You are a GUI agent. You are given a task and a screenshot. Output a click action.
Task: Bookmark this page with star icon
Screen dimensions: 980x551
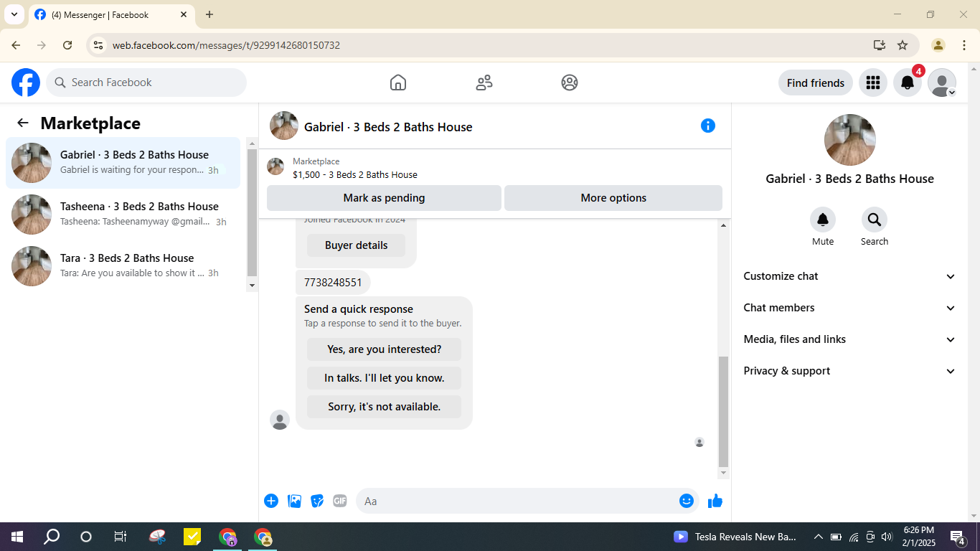coord(903,45)
